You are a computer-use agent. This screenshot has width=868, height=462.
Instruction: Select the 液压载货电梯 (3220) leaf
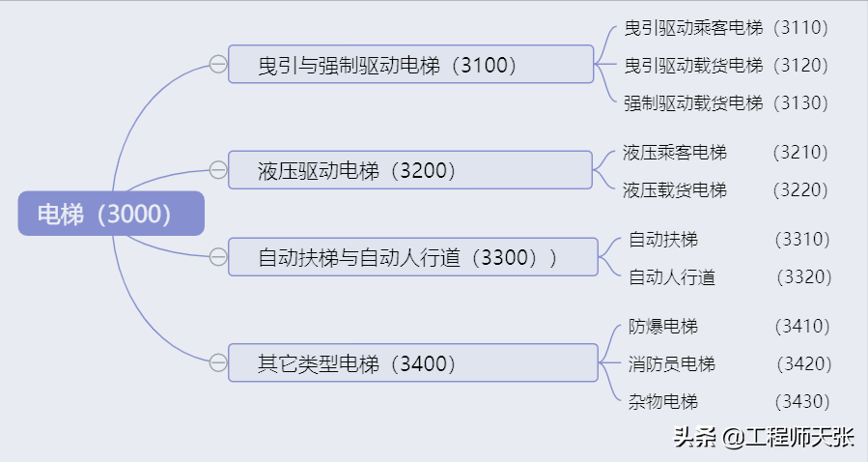726,190
